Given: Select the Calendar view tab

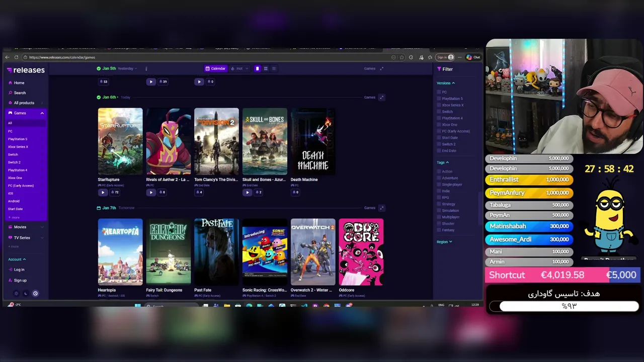Looking at the screenshot, I should pos(215,68).
